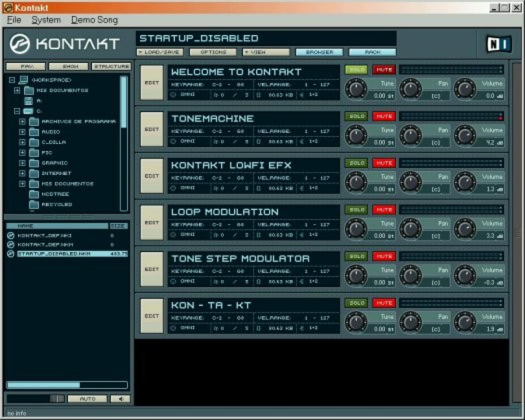
Task: Mute the Welcome to Kontakt instrument
Action: pos(384,70)
